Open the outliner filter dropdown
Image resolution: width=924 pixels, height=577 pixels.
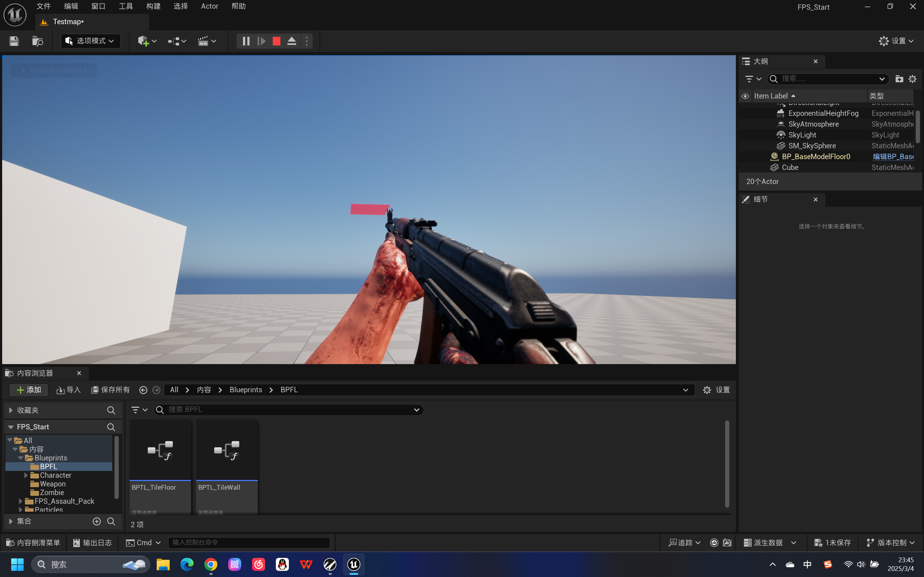coord(753,79)
